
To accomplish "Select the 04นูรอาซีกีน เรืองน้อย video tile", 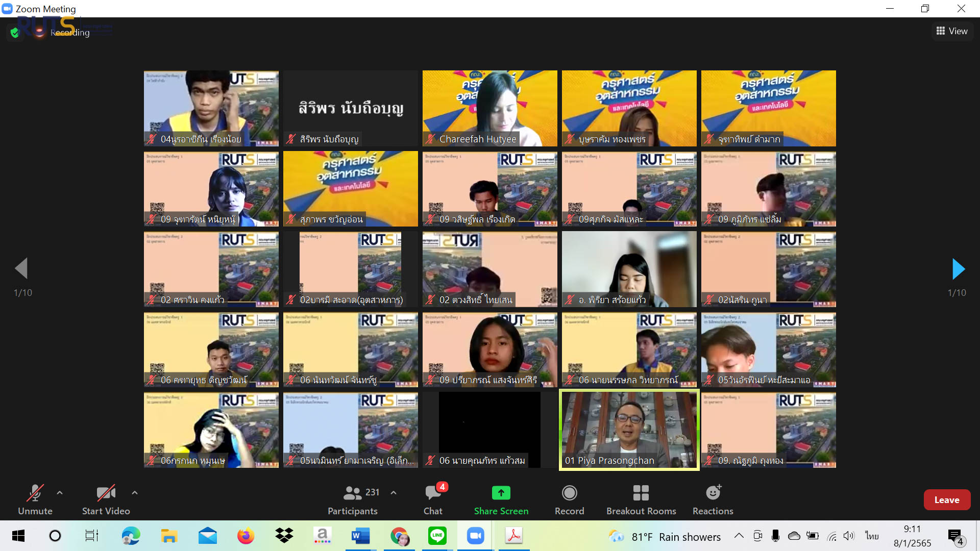I will (x=211, y=108).
